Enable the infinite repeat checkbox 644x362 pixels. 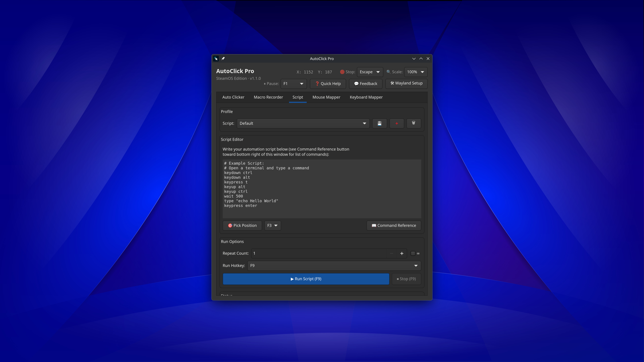point(413,253)
